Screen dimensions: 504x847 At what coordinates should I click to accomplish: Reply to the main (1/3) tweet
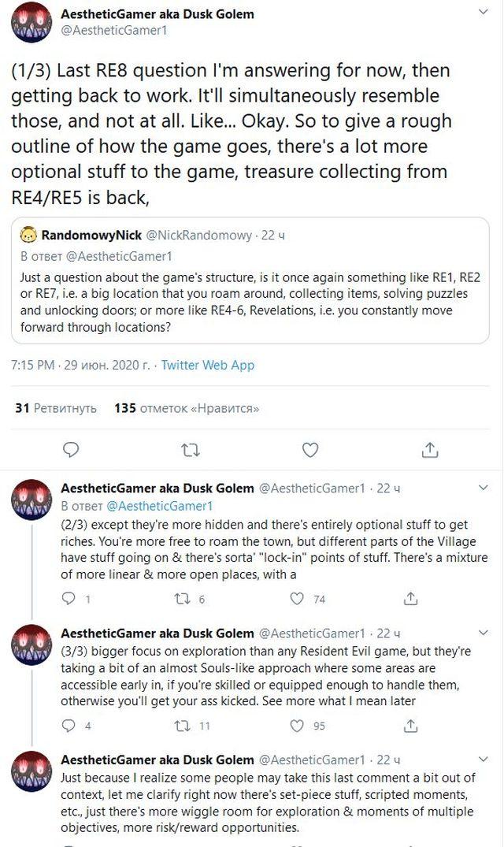pyautogui.click(x=71, y=450)
